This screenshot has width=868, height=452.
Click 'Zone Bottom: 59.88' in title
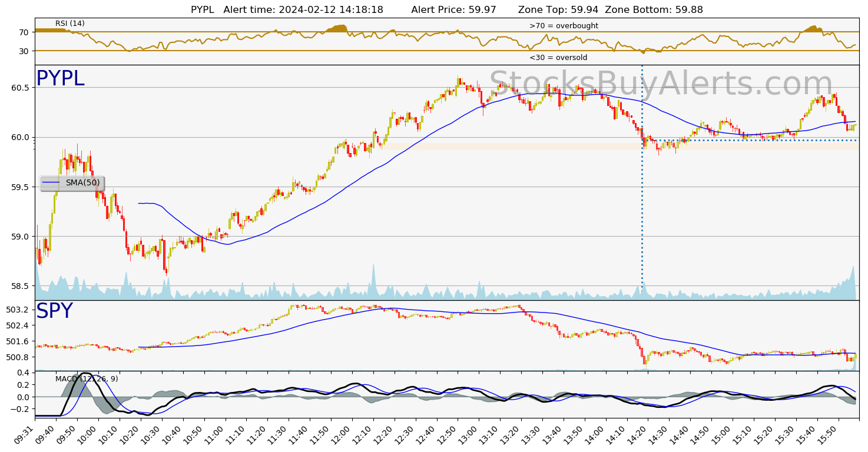tap(654, 10)
